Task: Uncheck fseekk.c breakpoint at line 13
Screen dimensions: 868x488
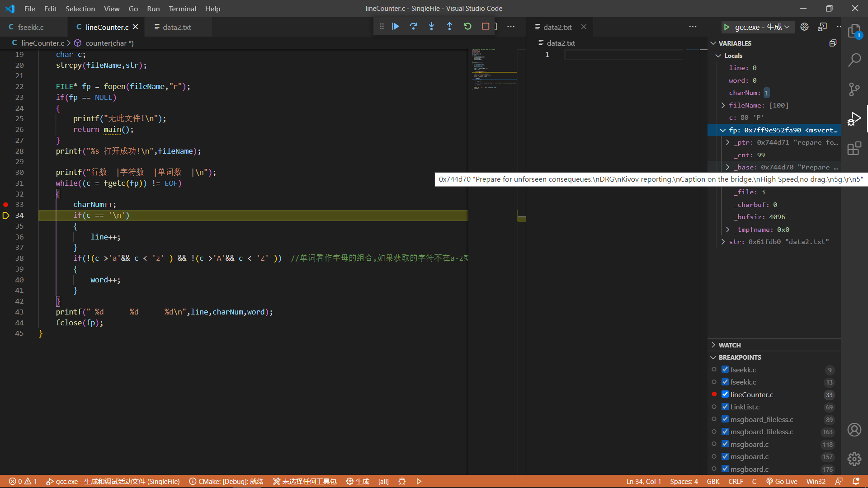Action: 725,382
